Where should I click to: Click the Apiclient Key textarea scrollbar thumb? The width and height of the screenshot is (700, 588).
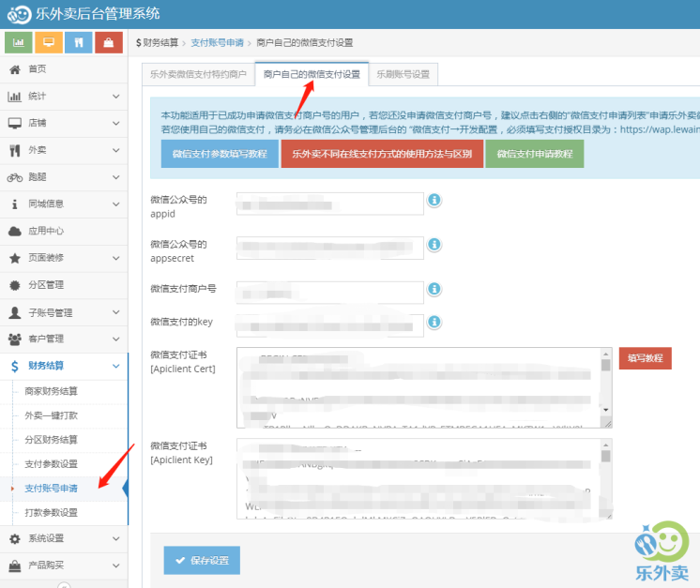pos(606,456)
